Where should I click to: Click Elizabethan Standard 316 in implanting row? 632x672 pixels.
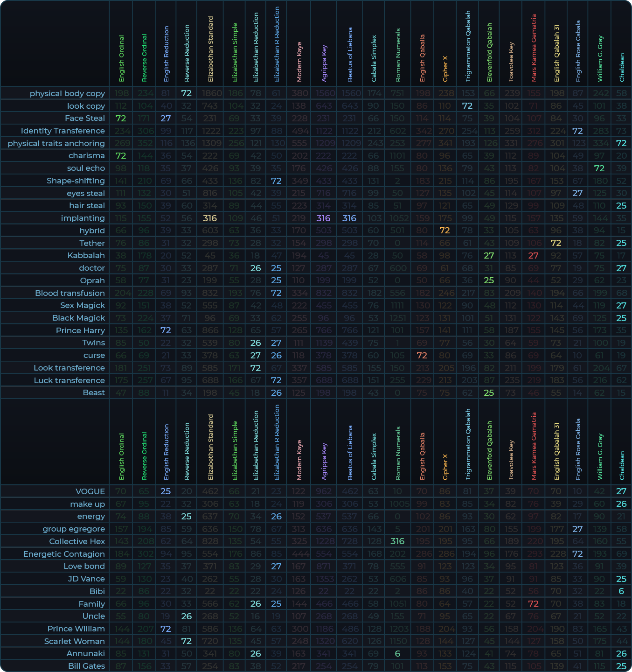(210, 218)
